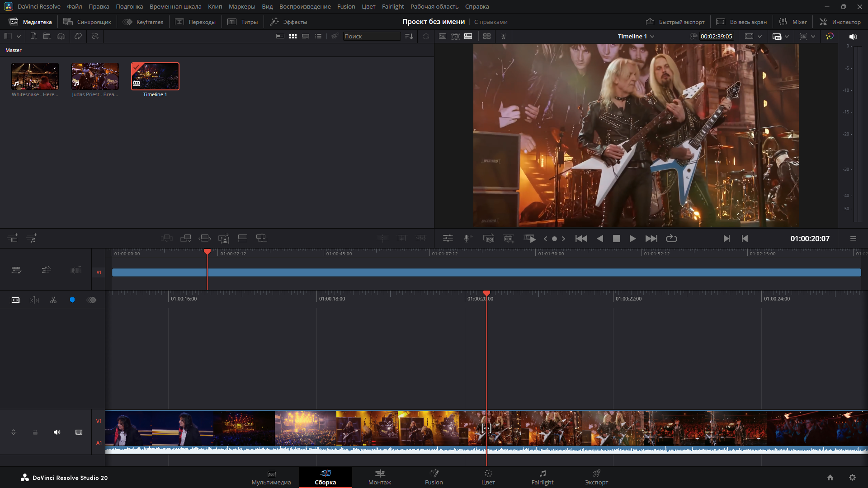Lock the V1 track

35,432
